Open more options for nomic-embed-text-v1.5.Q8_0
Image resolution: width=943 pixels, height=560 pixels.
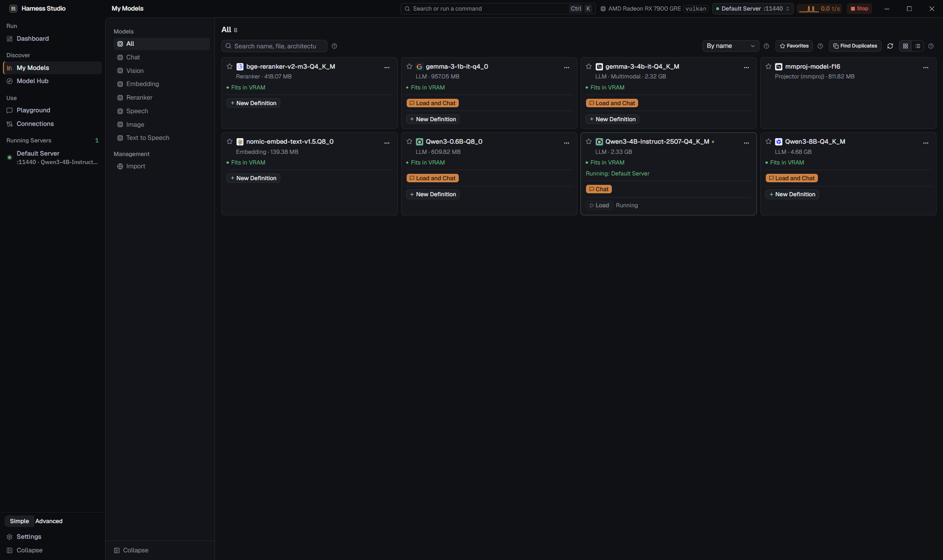tap(387, 143)
